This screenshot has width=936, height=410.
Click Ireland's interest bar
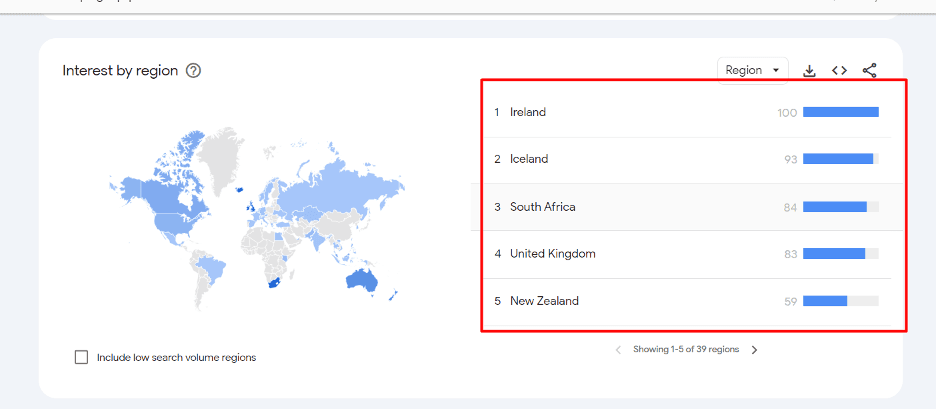click(x=840, y=112)
